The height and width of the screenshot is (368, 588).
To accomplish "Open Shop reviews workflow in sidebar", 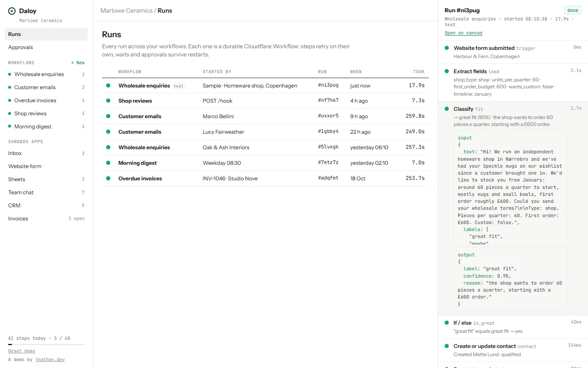I will (x=46, y=114).
